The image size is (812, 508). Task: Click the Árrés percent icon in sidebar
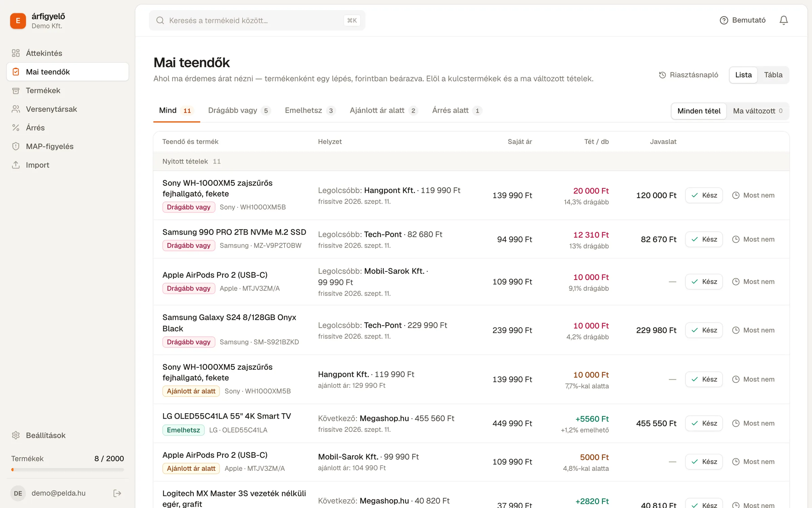(16, 128)
